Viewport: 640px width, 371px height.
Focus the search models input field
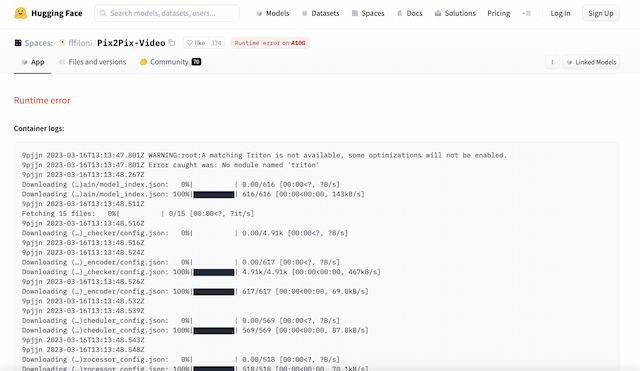click(167, 13)
